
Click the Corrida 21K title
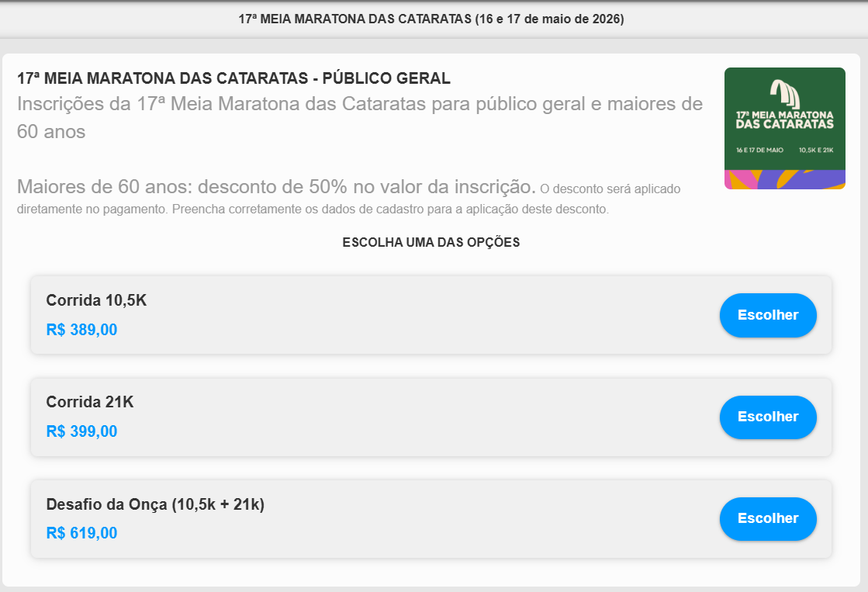coord(90,402)
